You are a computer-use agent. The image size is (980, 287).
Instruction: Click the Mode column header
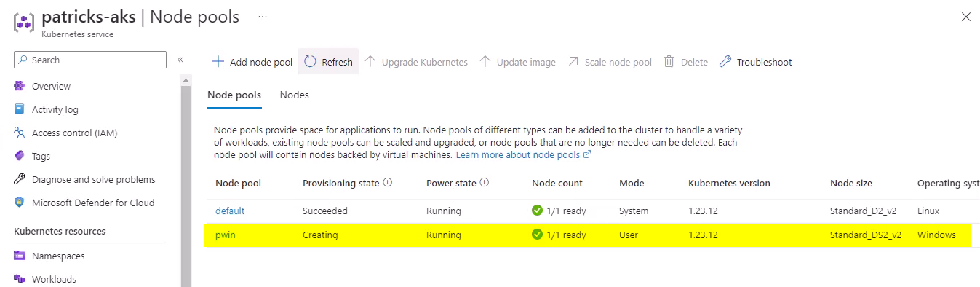pos(632,183)
